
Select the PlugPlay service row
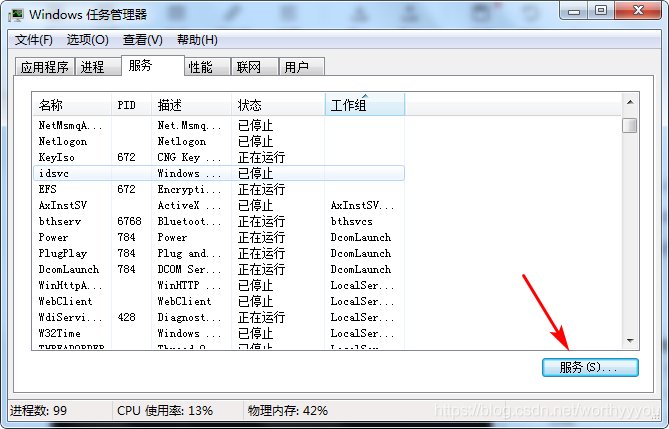coord(218,253)
